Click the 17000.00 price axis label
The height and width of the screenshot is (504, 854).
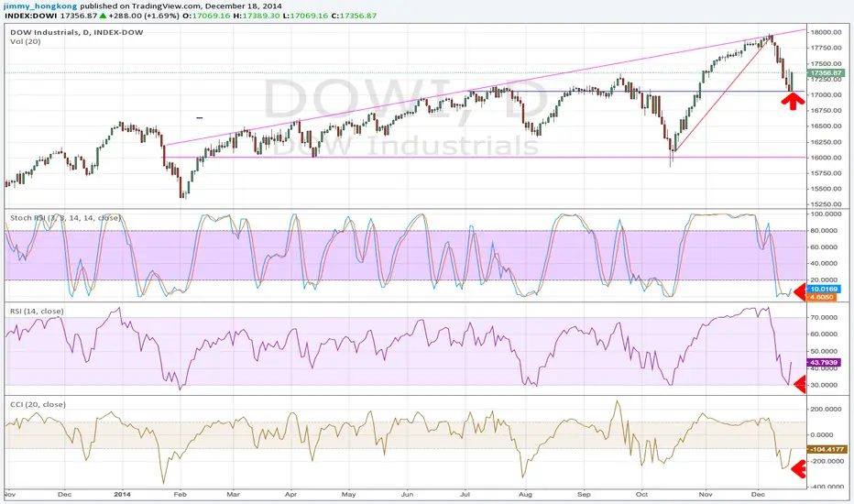pos(827,94)
